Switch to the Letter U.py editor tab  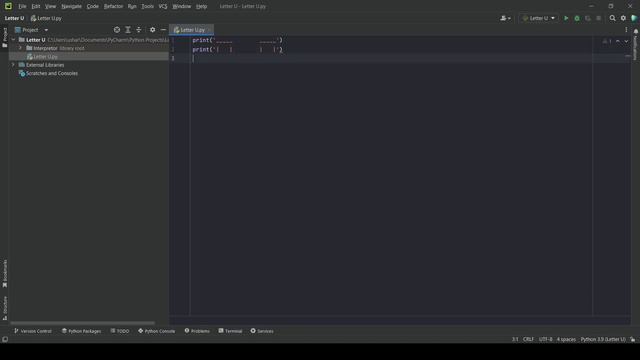coord(191,30)
